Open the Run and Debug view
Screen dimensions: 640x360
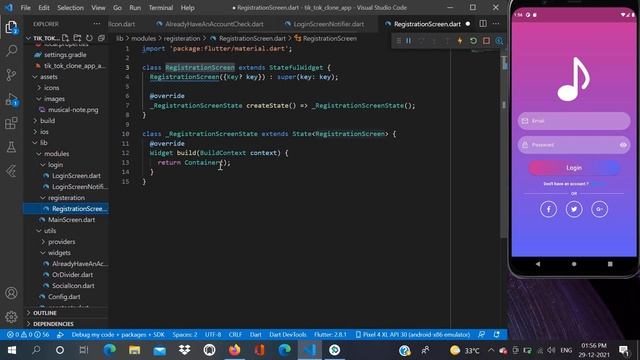(x=11, y=99)
